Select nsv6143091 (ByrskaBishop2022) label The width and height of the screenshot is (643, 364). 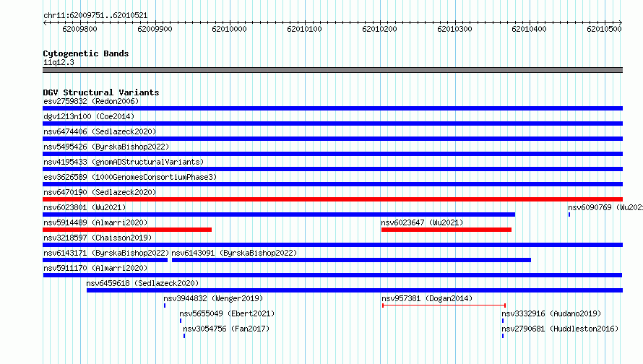pos(234,253)
